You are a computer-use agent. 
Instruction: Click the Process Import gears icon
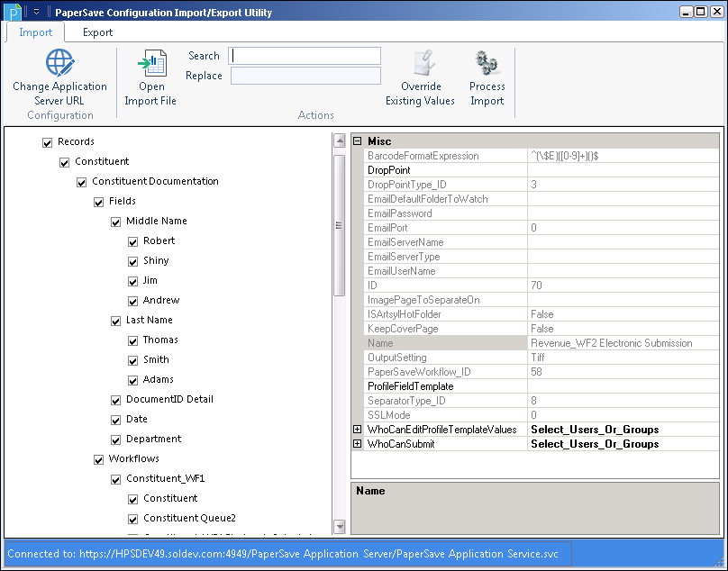[487, 63]
